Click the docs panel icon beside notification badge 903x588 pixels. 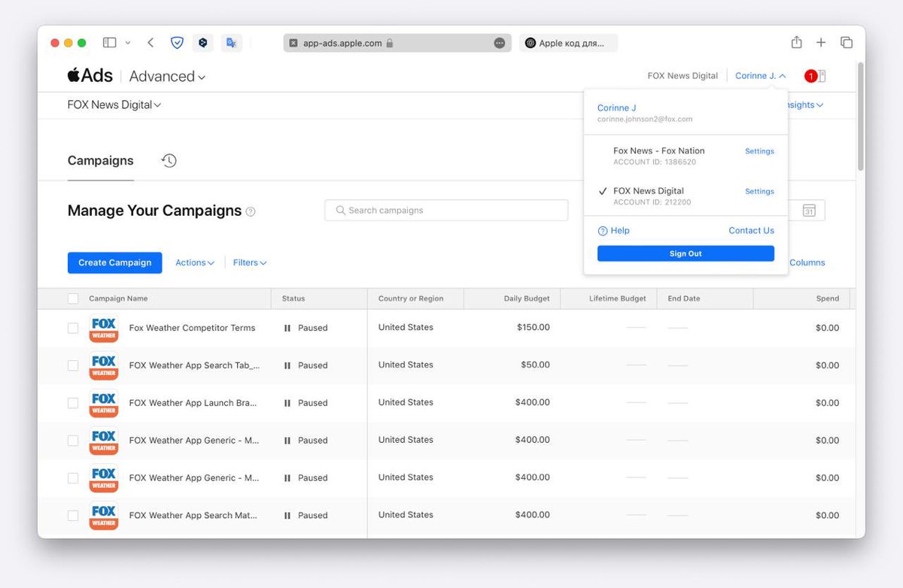[822, 76]
